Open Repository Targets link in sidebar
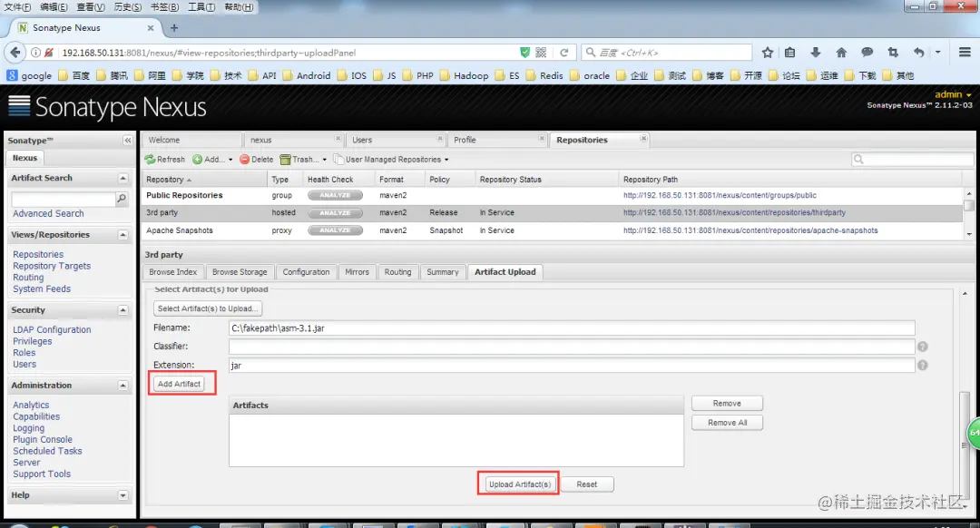 (x=52, y=266)
